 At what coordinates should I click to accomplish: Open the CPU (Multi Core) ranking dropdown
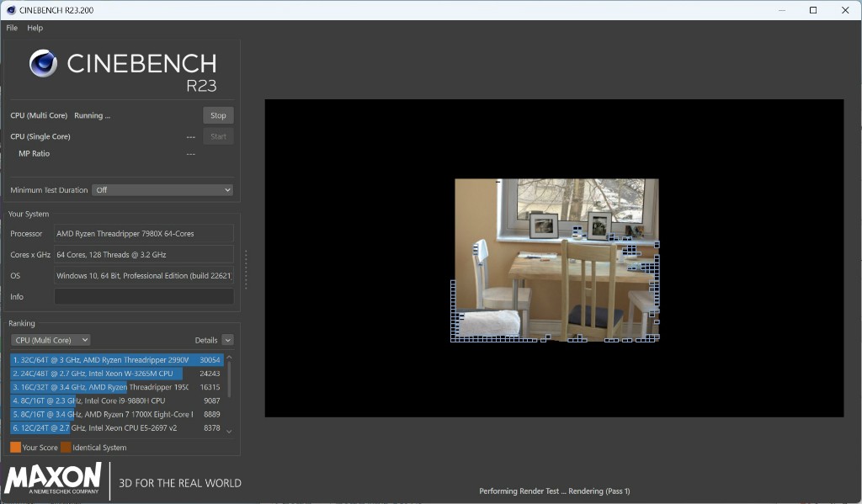pos(51,340)
